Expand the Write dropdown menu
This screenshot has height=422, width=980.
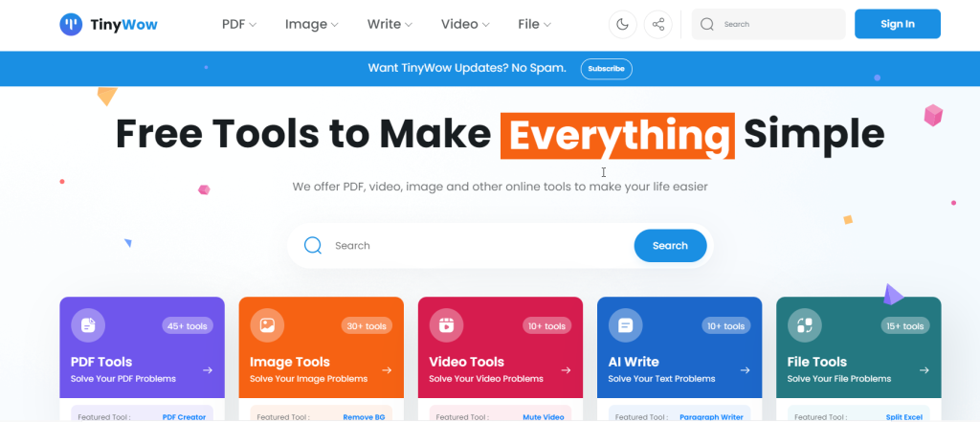tap(390, 24)
